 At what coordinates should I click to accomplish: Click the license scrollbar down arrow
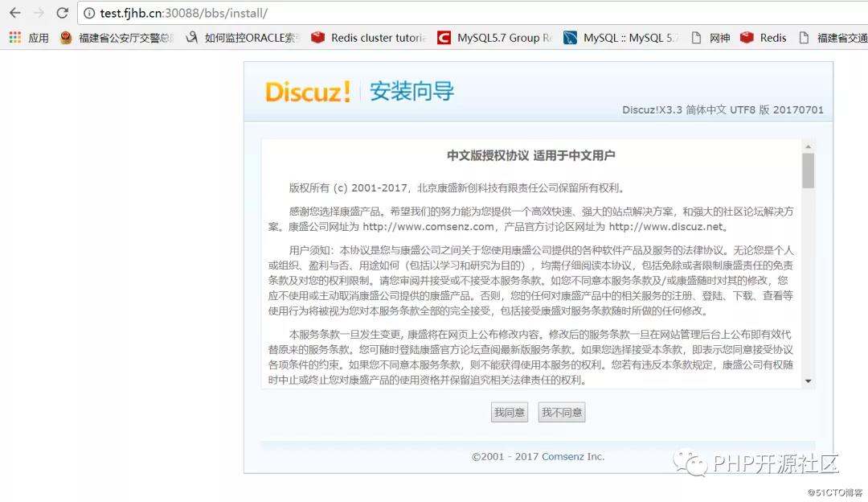[809, 381]
